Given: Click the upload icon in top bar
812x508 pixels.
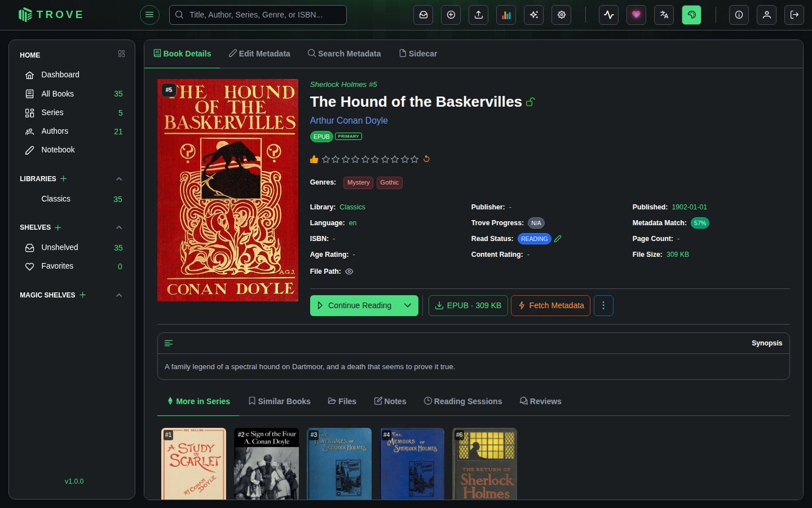Looking at the screenshot, I should (x=479, y=15).
